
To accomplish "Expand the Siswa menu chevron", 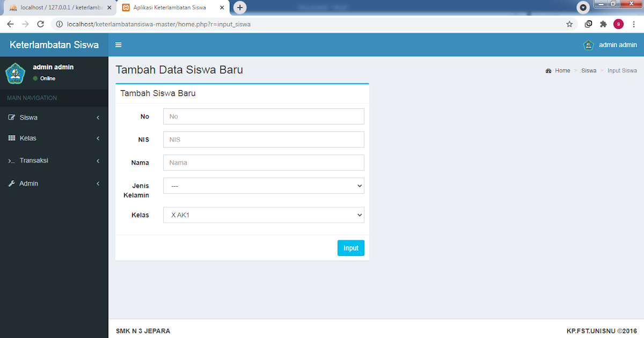I will pos(98,117).
